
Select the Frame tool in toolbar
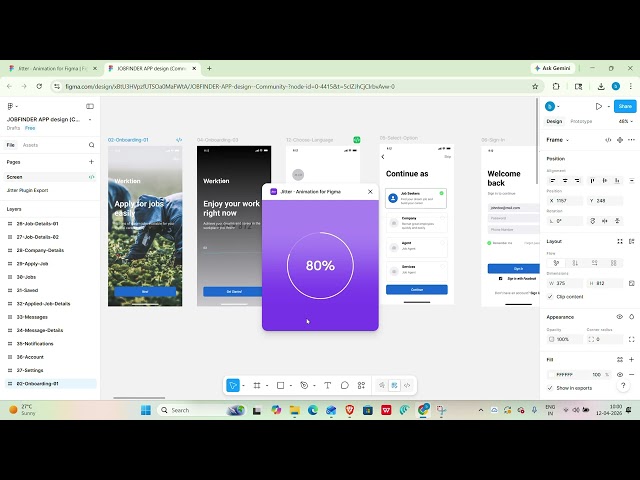[257, 385]
